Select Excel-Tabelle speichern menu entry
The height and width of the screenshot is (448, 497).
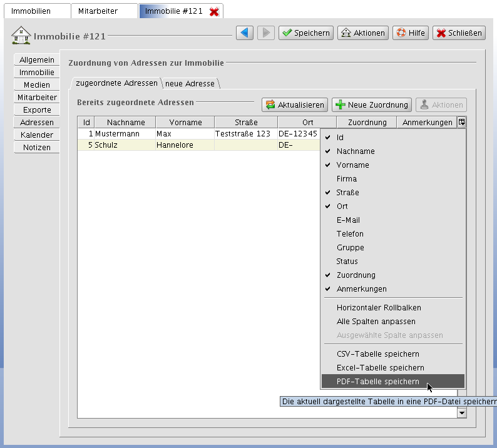(x=380, y=368)
